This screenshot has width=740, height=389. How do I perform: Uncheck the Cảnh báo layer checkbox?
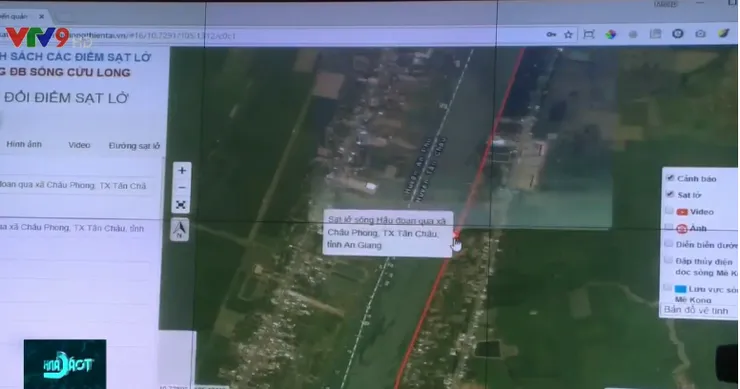tap(670, 178)
